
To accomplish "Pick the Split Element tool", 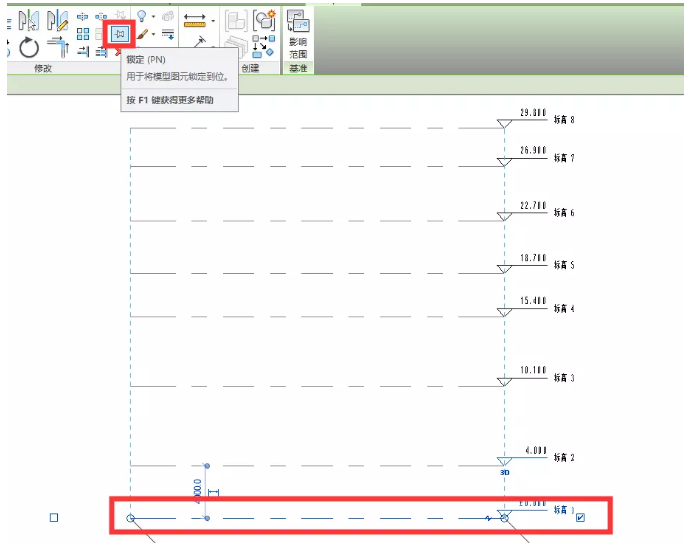I will [83, 17].
